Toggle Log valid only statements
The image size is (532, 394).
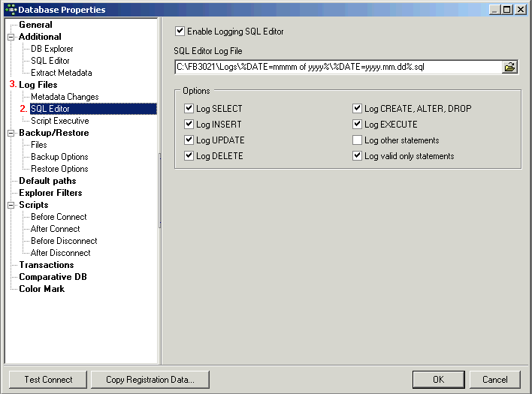pos(357,156)
